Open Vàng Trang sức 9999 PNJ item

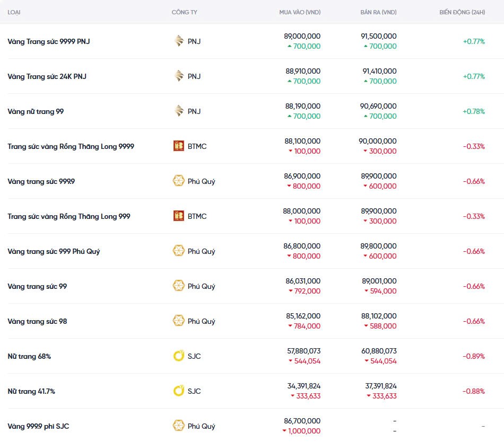pos(49,41)
